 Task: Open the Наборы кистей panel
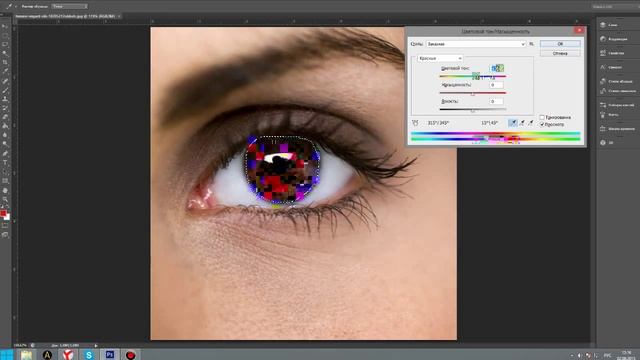(x=616, y=105)
